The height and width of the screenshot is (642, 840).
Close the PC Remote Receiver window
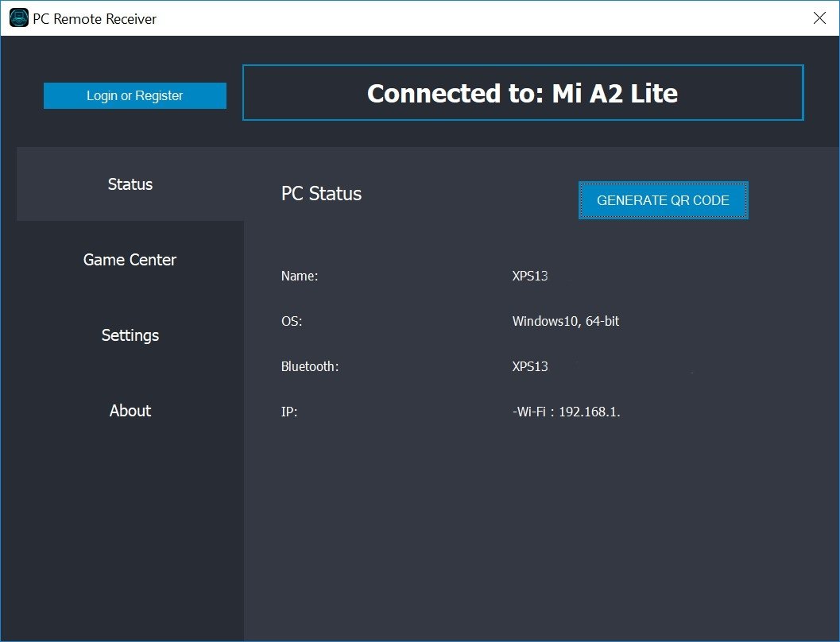click(819, 18)
